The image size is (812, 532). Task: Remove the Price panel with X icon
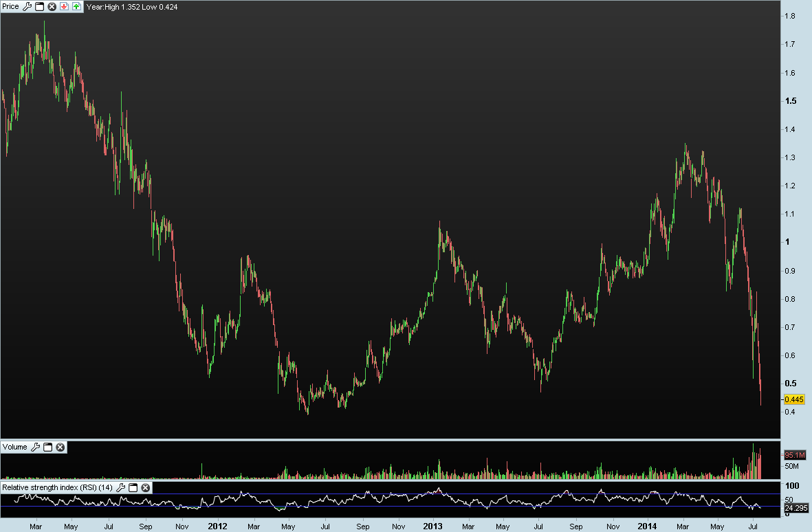52,7
